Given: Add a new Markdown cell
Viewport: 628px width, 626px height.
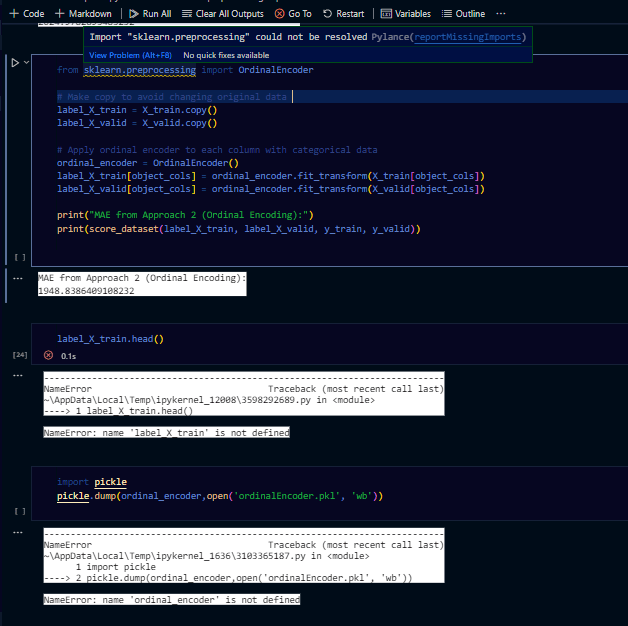Looking at the screenshot, I should (x=83, y=14).
